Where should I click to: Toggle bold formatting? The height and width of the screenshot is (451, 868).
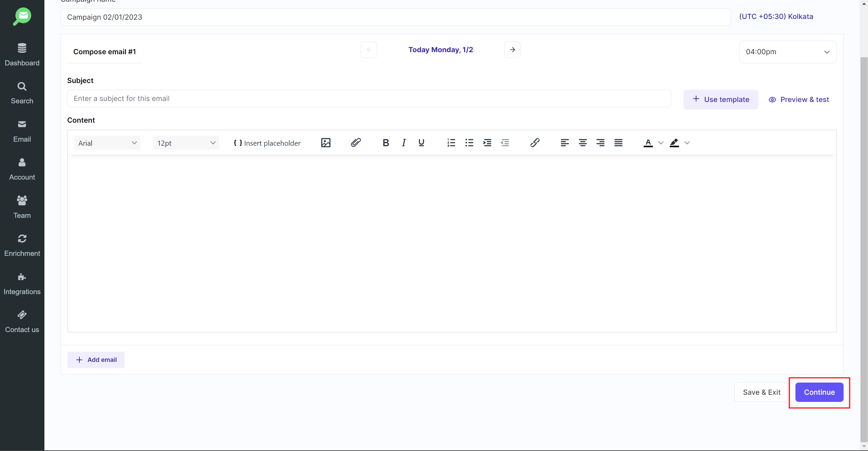click(x=386, y=143)
